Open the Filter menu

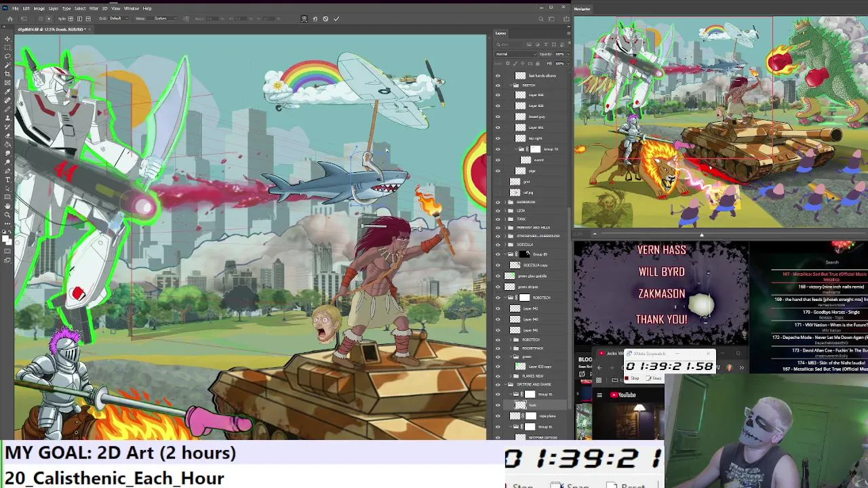click(x=94, y=8)
